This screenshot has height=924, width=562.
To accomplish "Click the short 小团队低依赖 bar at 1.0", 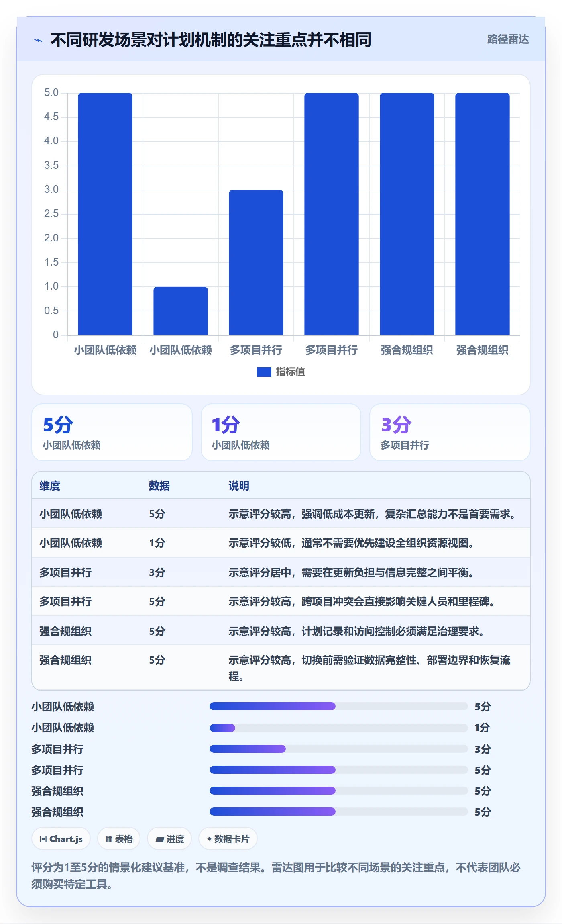I will 181,311.
